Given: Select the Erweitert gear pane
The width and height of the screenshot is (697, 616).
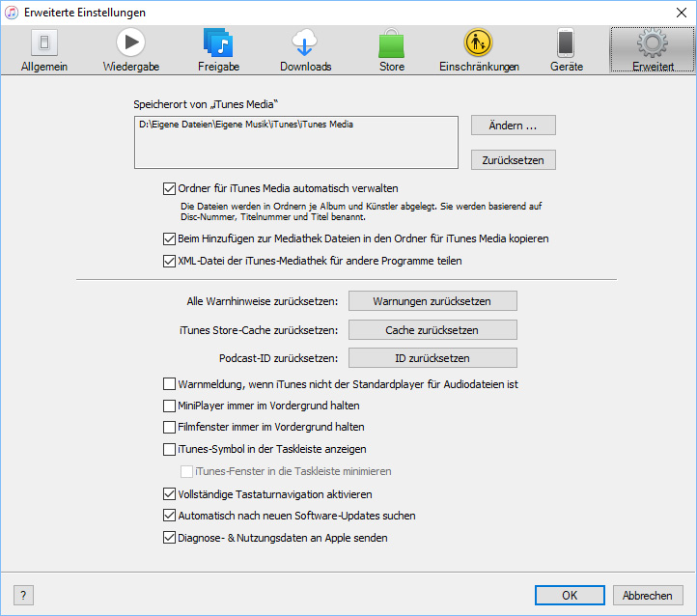Looking at the screenshot, I should tap(652, 49).
